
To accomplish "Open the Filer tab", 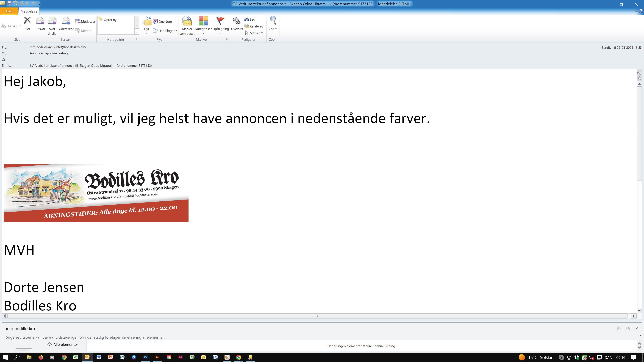I will pos(9,11).
